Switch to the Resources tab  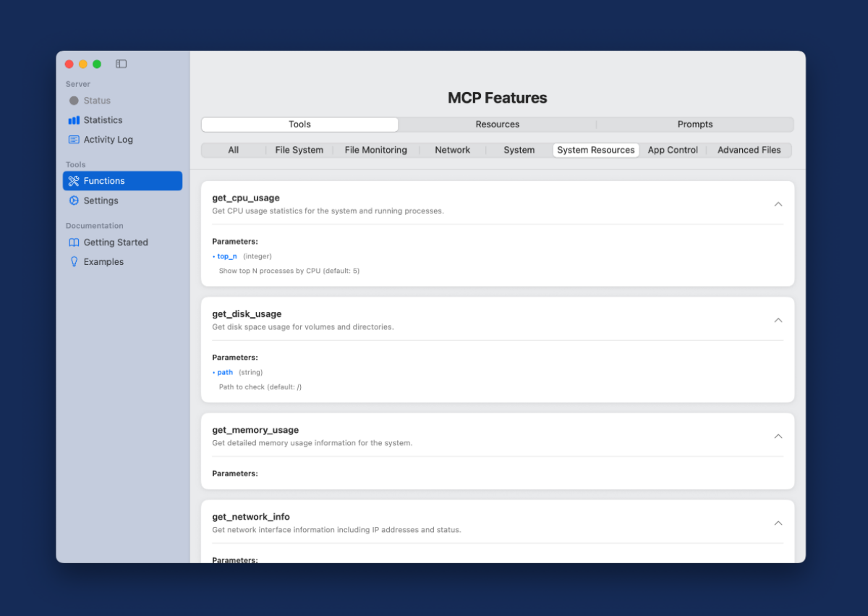pyautogui.click(x=497, y=125)
